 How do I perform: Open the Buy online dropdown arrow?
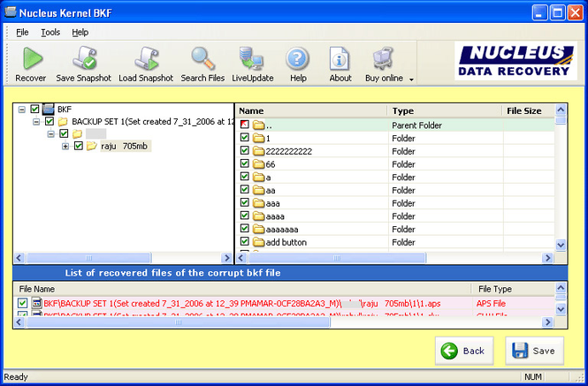[411, 79]
